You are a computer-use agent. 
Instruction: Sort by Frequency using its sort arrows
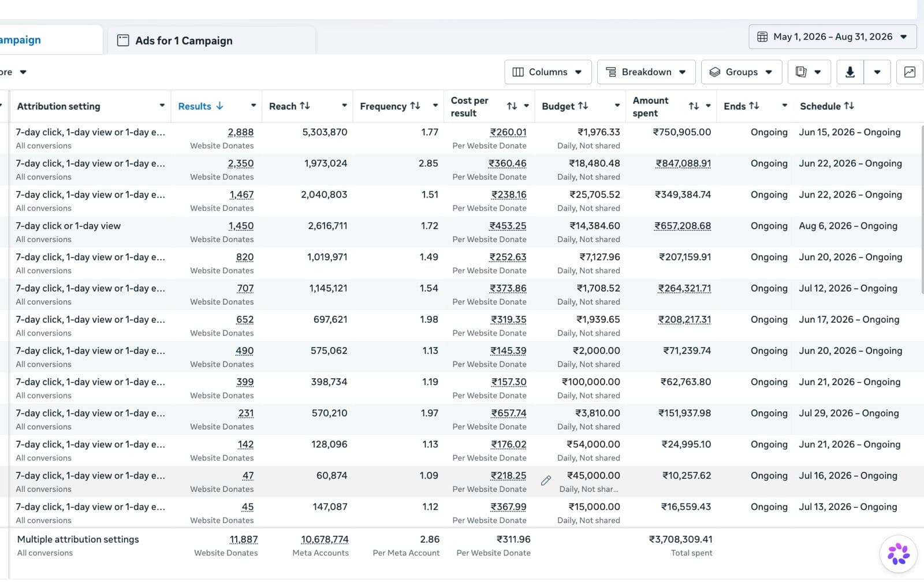click(415, 106)
